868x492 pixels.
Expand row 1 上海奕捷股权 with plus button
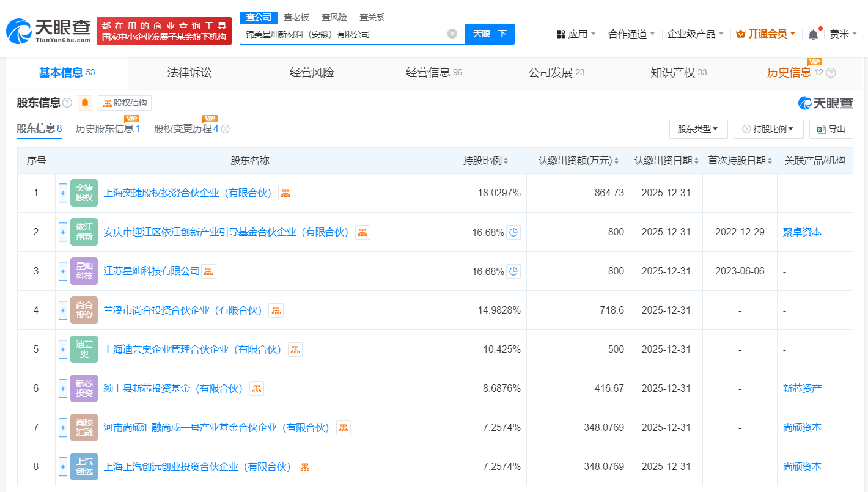pyautogui.click(x=63, y=193)
